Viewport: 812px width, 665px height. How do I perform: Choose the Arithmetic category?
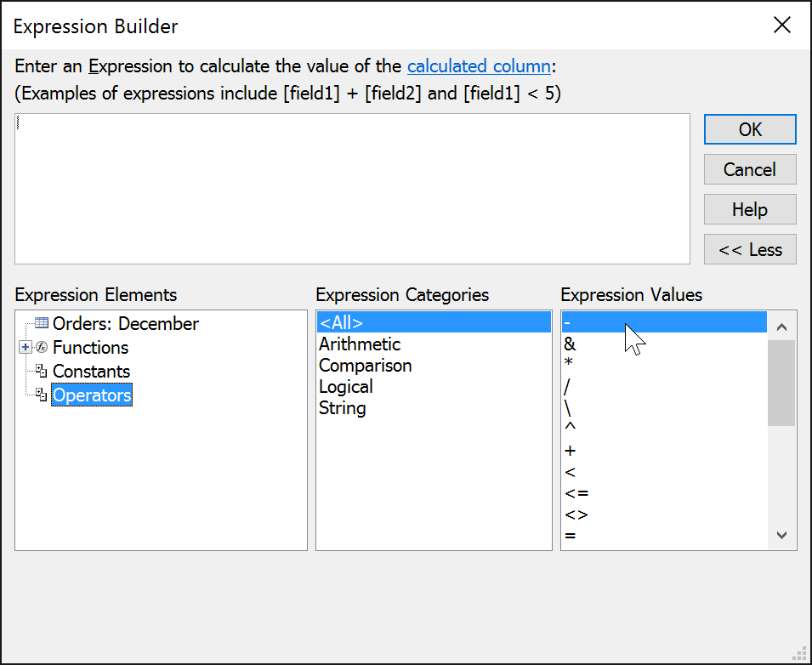tap(359, 344)
